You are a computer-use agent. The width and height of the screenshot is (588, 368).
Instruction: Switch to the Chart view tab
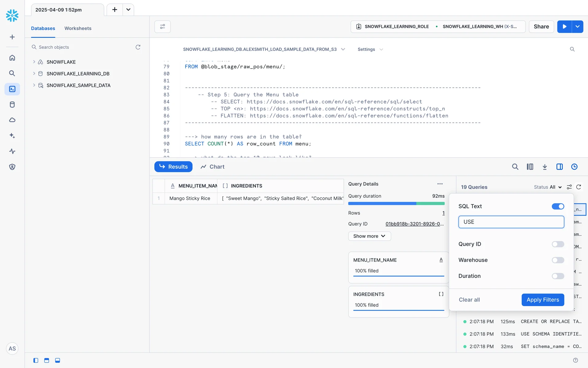pyautogui.click(x=213, y=167)
